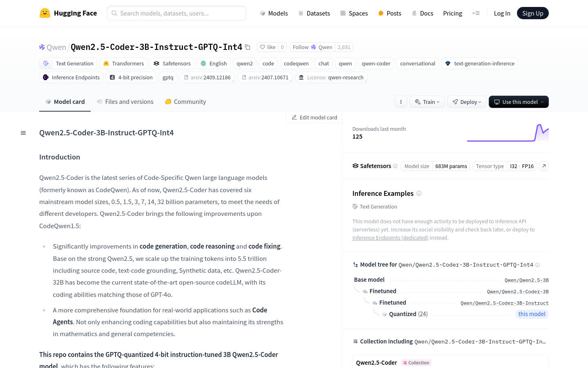Open the table of contents hamburger icon
588x368 pixels.
click(23, 132)
